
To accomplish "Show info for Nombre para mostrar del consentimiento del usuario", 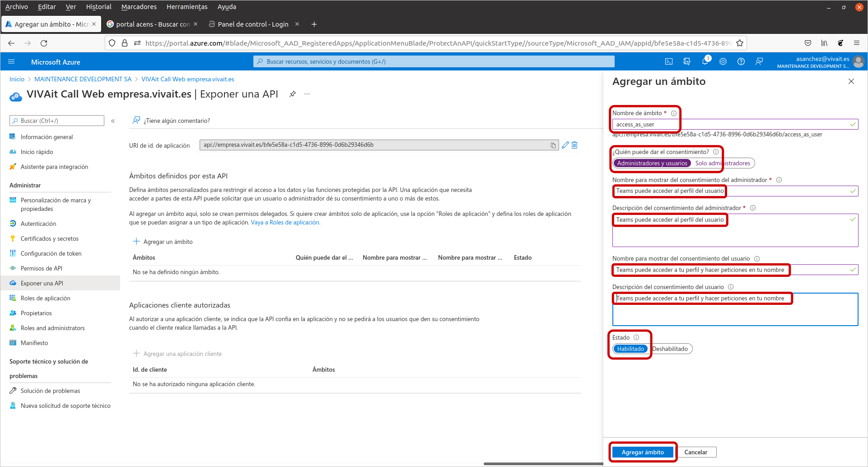I will point(757,259).
